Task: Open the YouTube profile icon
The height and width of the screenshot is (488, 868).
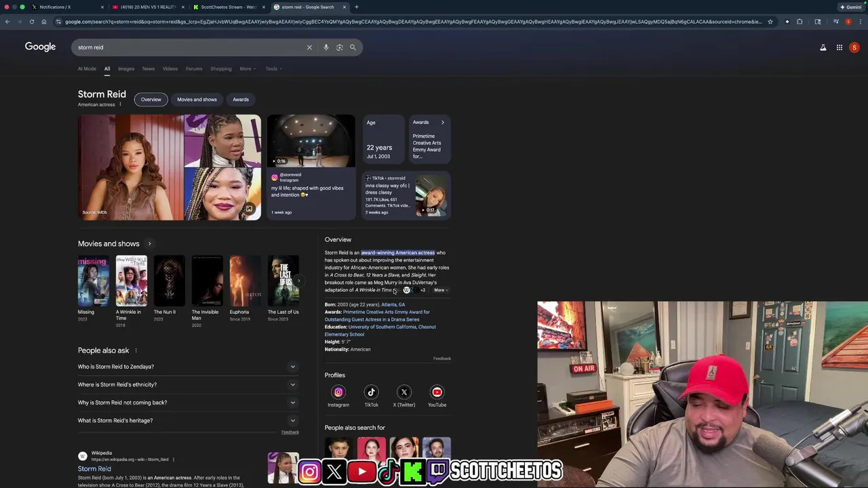Action: (437, 392)
